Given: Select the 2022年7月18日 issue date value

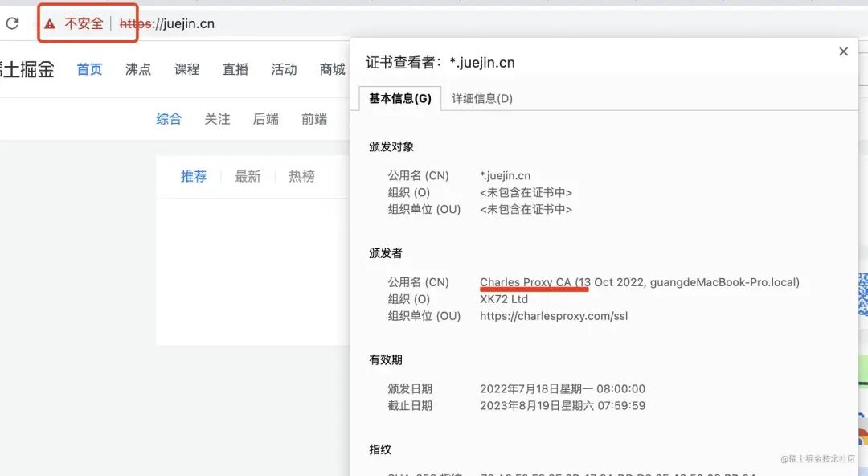Looking at the screenshot, I should coord(563,388).
